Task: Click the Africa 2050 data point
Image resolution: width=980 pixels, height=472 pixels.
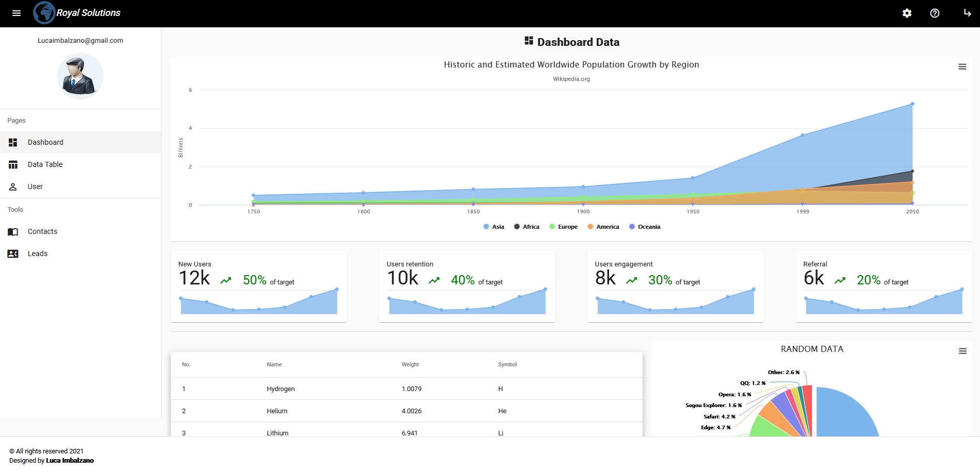Action: 912,171
